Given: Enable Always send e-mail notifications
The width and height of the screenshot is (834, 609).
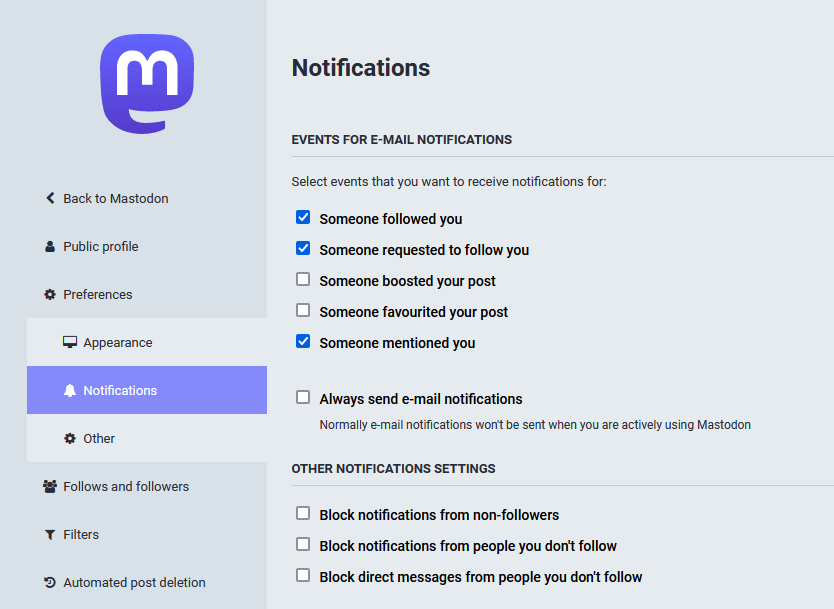Looking at the screenshot, I should tap(303, 397).
